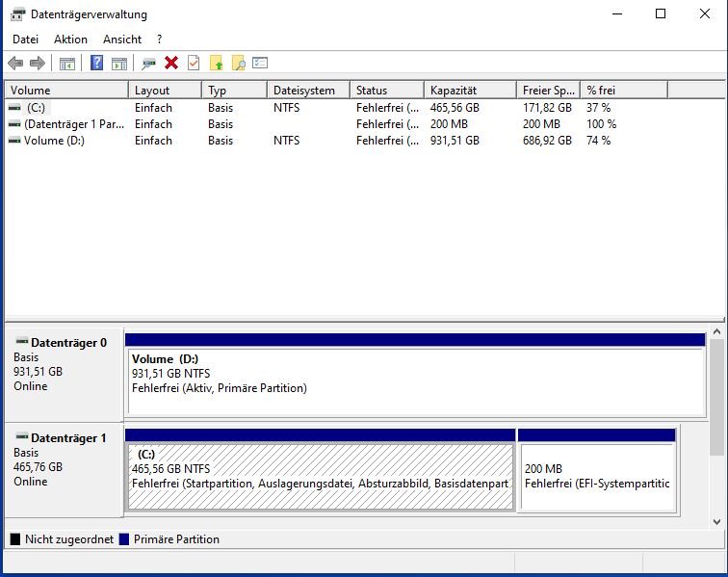Sort by the Kapazität column header
Image resolution: width=728 pixels, height=577 pixels.
click(470, 91)
